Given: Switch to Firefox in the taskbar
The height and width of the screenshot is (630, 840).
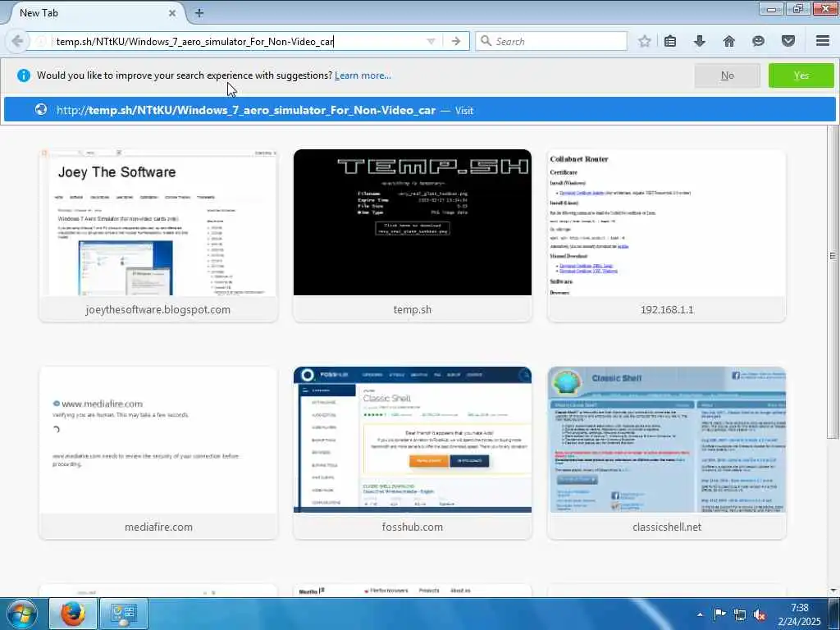Looking at the screenshot, I should [73, 614].
